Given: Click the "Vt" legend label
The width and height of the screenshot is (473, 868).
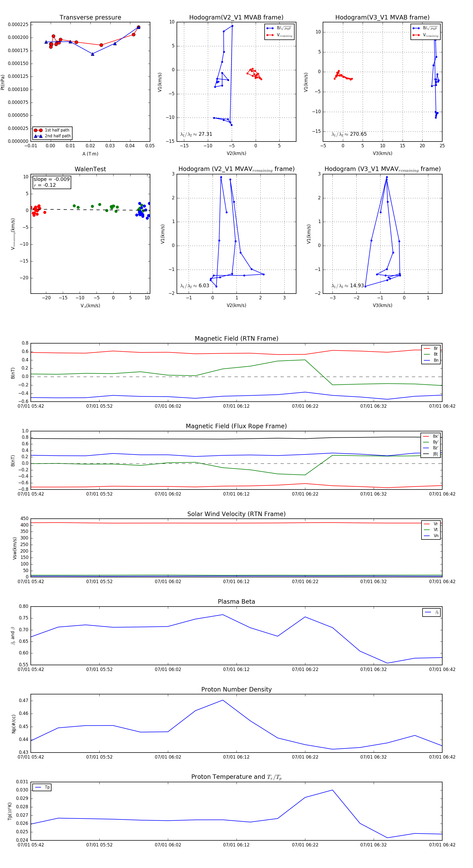Looking at the screenshot, I should [436, 530].
